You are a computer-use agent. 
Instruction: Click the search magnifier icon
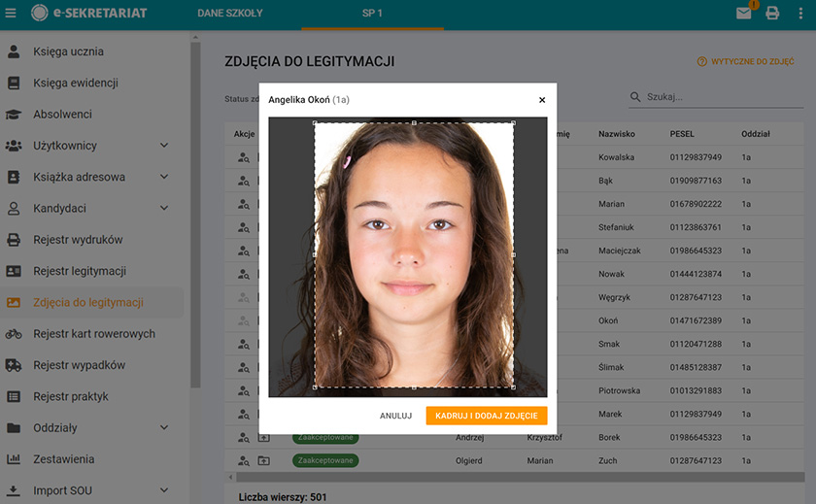click(x=636, y=97)
